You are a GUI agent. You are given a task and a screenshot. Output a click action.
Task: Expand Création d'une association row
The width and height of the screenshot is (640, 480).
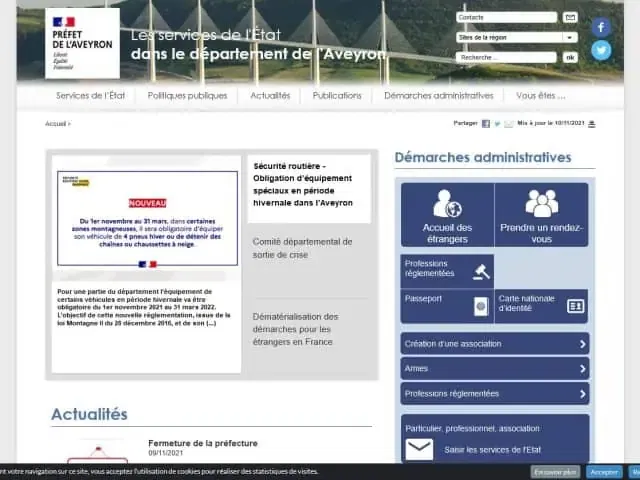point(495,343)
